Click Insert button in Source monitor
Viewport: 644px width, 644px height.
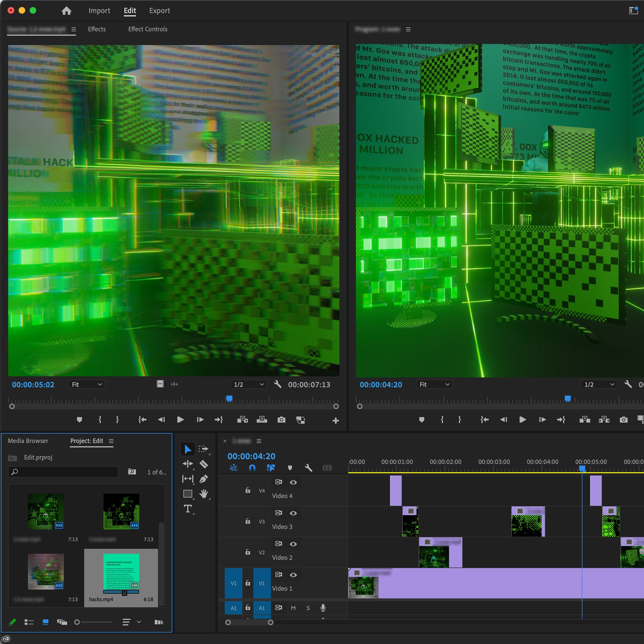click(242, 420)
